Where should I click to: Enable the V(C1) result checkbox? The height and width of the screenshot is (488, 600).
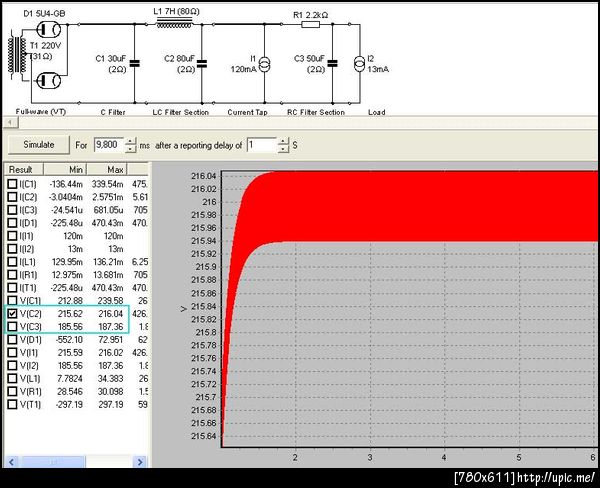13,301
